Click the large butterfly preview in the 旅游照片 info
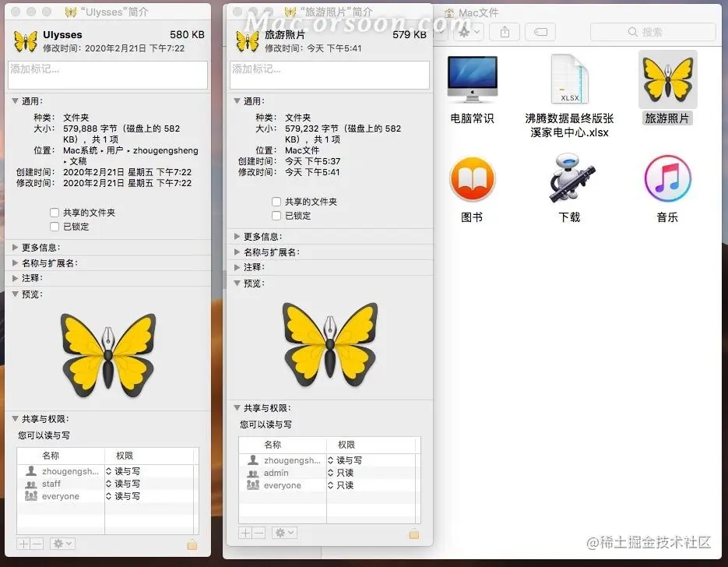Screen dimensions: 728x567 click(330, 344)
